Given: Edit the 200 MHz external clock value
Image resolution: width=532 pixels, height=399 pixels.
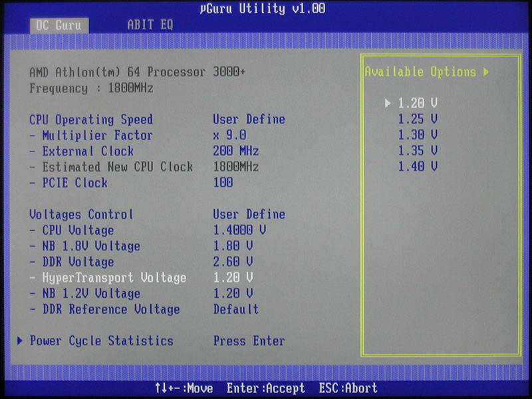Looking at the screenshot, I should point(236,151).
